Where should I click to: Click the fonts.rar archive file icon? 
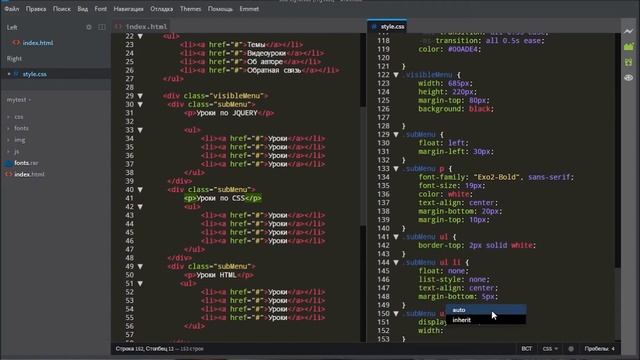tap(9, 163)
